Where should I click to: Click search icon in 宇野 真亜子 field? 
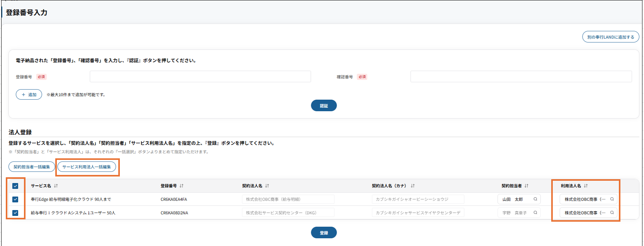pyautogui.click(x=535, y=213)
